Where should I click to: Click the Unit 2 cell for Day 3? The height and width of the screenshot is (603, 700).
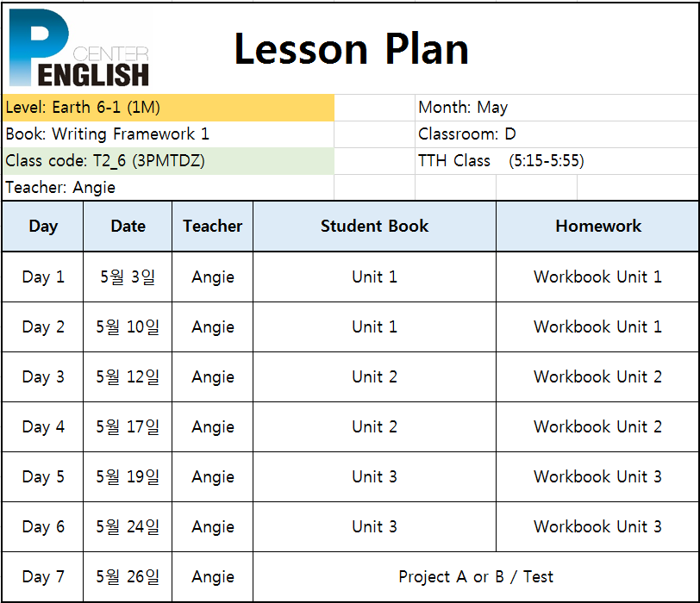pos(374,377)
